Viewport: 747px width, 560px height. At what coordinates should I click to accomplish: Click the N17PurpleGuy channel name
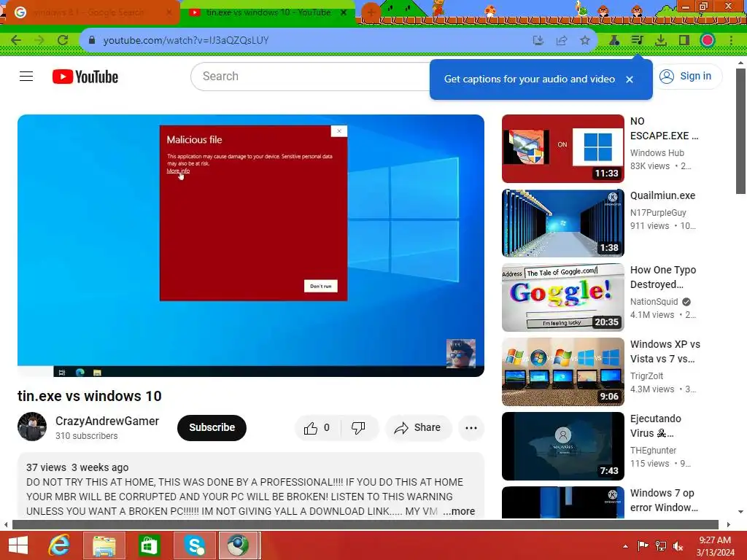(658, 212)
